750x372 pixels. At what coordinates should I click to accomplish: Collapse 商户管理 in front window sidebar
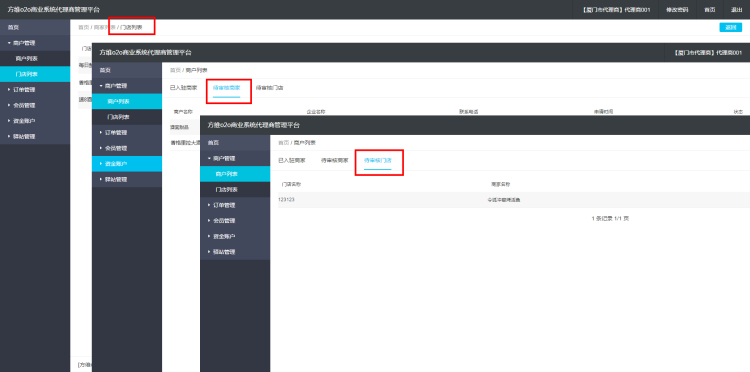click(x=235, y=158)
